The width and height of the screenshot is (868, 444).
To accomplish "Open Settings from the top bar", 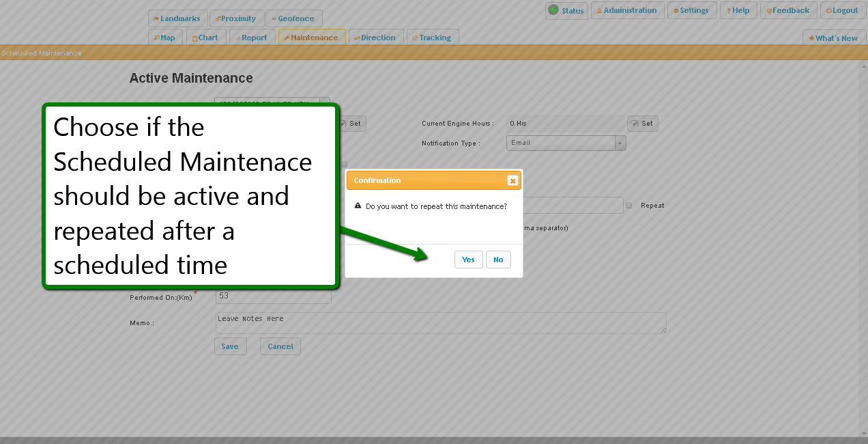I will 691,10.
